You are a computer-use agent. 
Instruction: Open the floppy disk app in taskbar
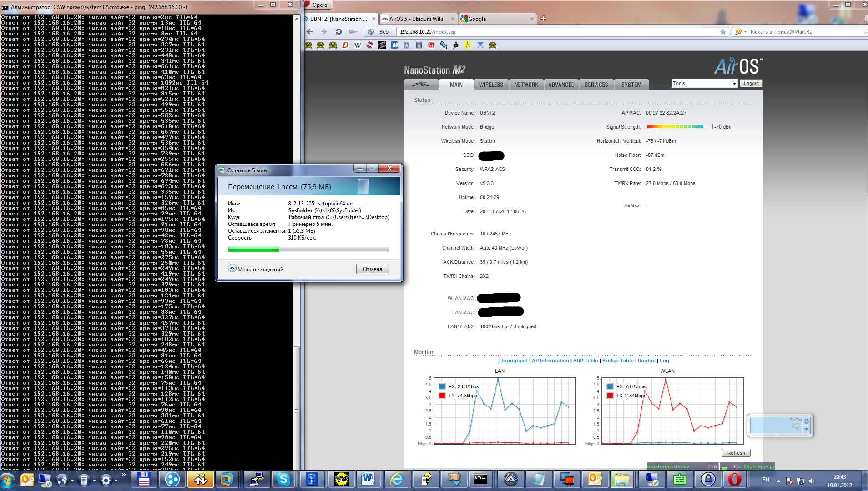click(x=144, y=479)
